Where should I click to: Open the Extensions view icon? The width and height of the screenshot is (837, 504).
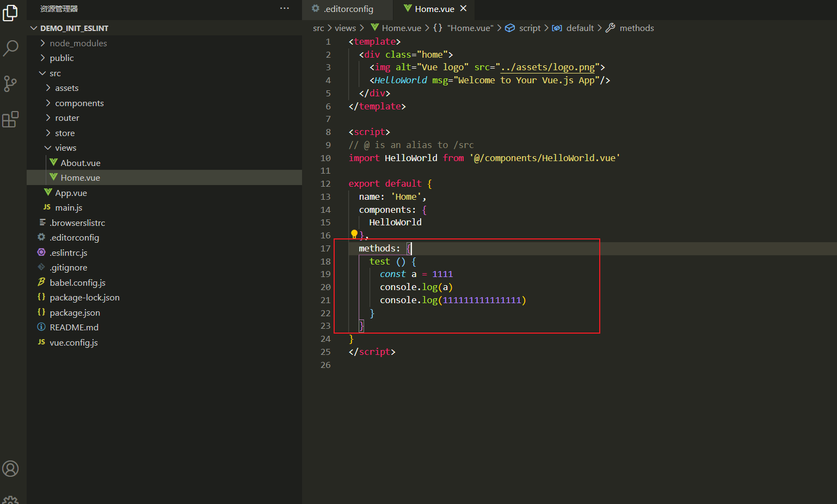tap(10, 119)
